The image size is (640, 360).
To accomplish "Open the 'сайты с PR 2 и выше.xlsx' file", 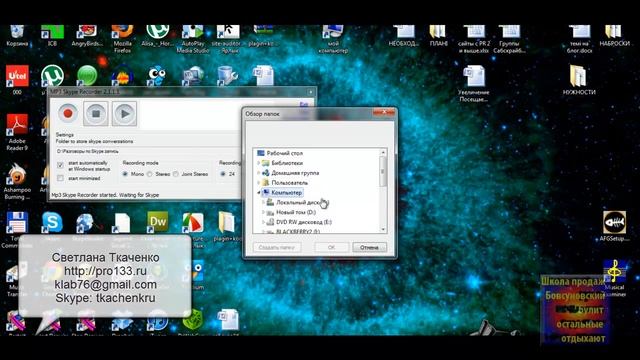I will tap(474, 39).
